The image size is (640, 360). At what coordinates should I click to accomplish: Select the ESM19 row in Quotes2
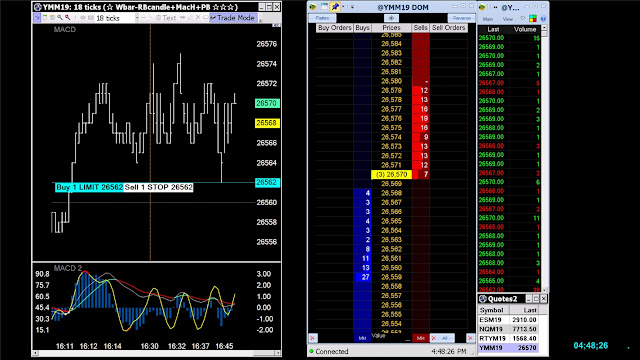(508, 320)
